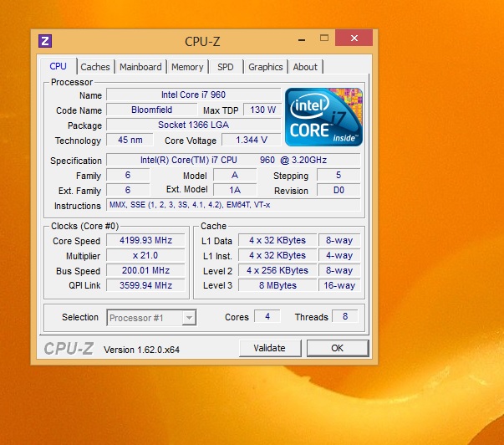Click the Validate button
The image size is (504, 445).
tap(269, 348)
